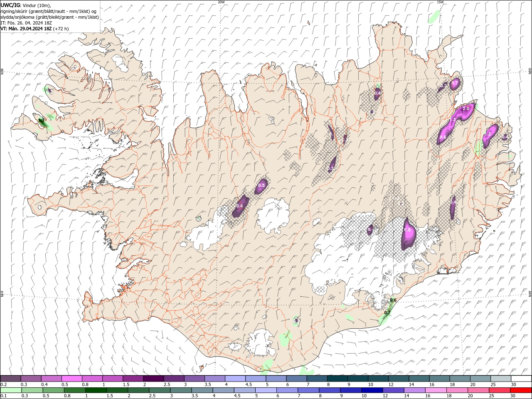532x399 pixels.
Task: Click the purple '0.7' snow value in the northeast
Action: pyautogui.click(x=455, y=84)
